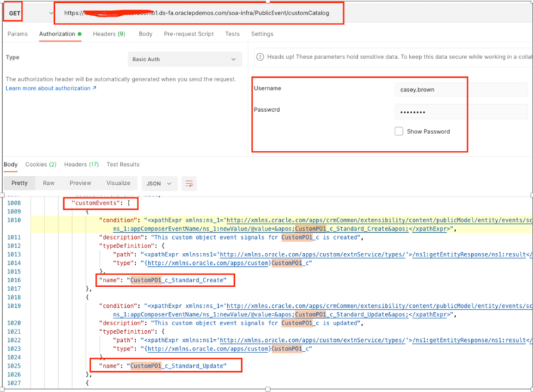Toggle the Show Password checkbox
533x392 pixels.
[399, 131]
